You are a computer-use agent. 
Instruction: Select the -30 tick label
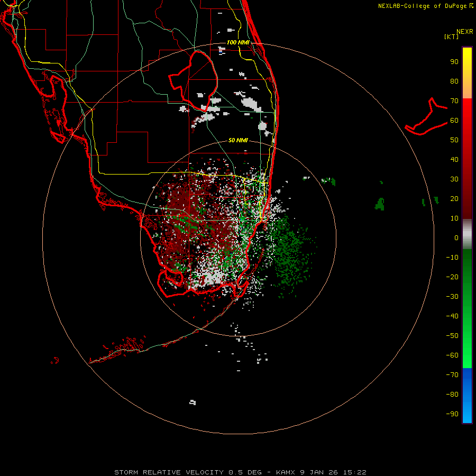[452, 297]
